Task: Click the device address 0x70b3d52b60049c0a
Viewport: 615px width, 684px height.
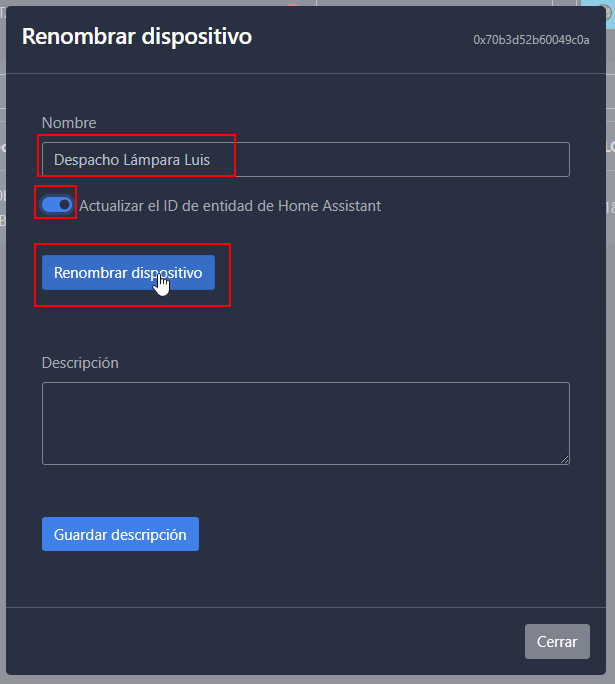Action: [x=531, y=40]
